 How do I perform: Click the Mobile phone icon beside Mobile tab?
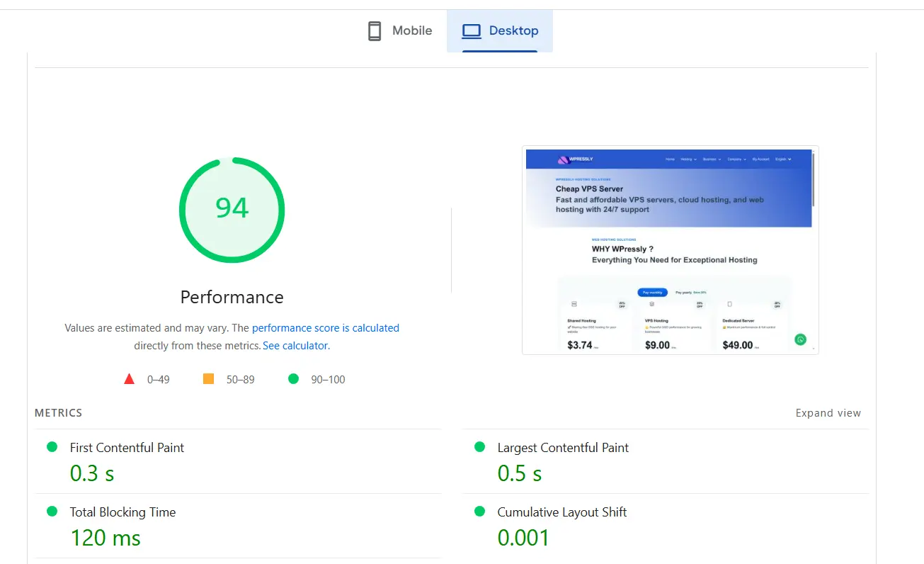coord(373,30)
